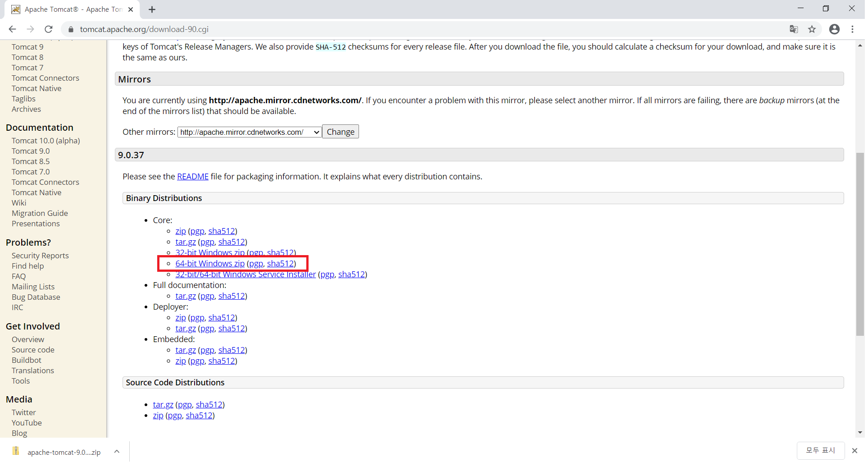Open a new tab with the plus button
Viewport: 868px width, 462px height.
click(152, 9)
